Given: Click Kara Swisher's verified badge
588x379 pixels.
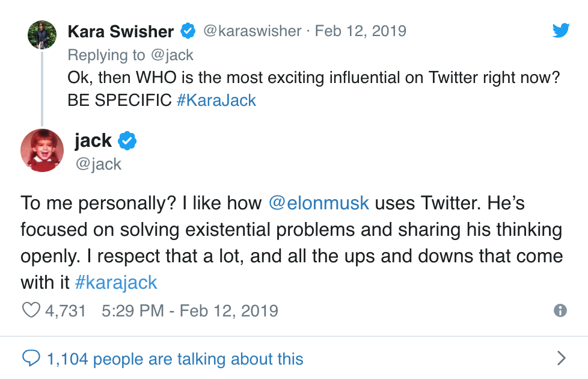Looking at the screenshot, I should pos(188,31).
